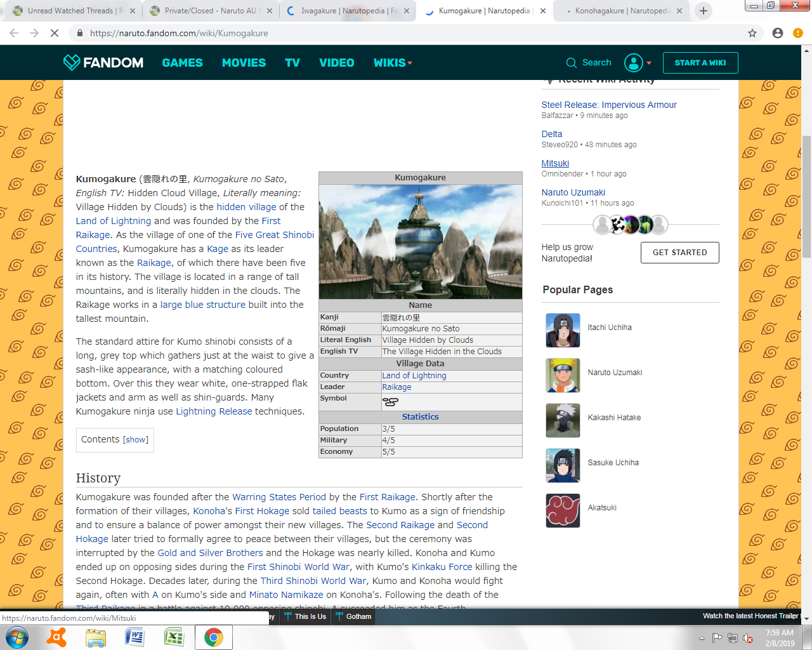This screenshot has height=650, width=812.
Task: Stop loading the page
Action: click(x=55, y=33)
